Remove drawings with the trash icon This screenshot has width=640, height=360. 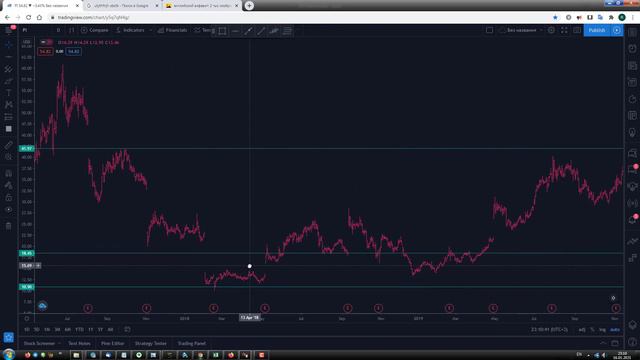(x=9, y=226)
